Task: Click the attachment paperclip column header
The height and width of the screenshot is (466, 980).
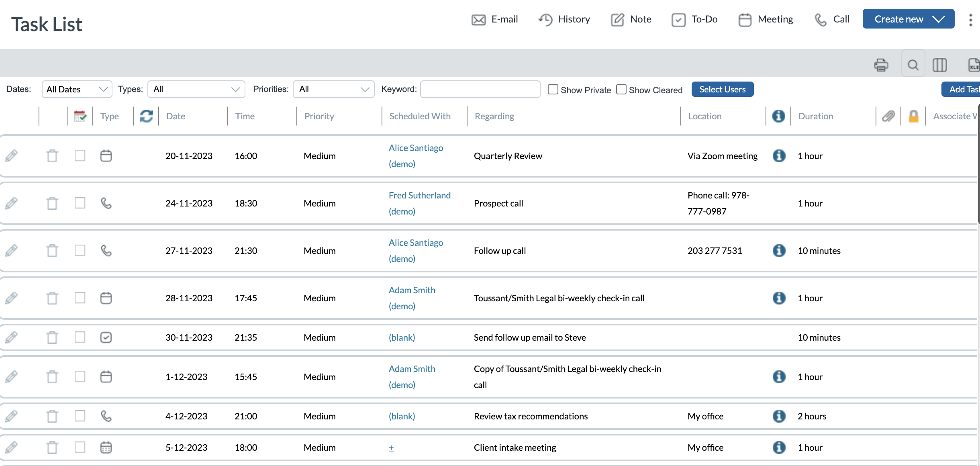Action: pos(888,116)
